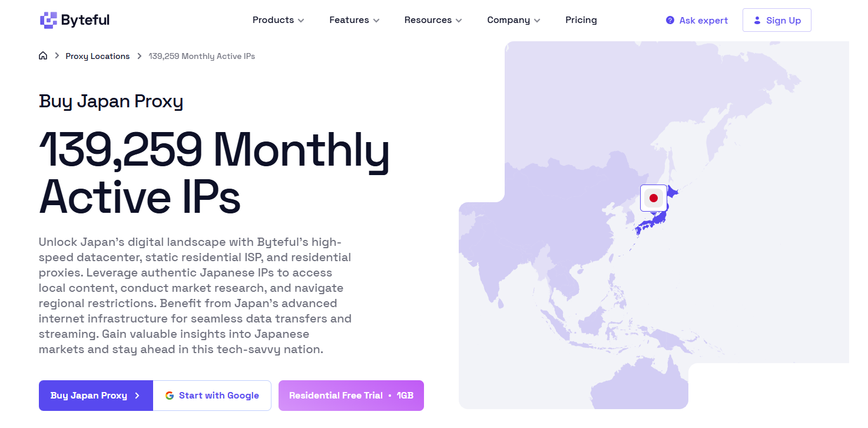The image size is (868, 428).
Task: Click the description paragraph starting Unlock Japan's
Action: pos(195,295)
